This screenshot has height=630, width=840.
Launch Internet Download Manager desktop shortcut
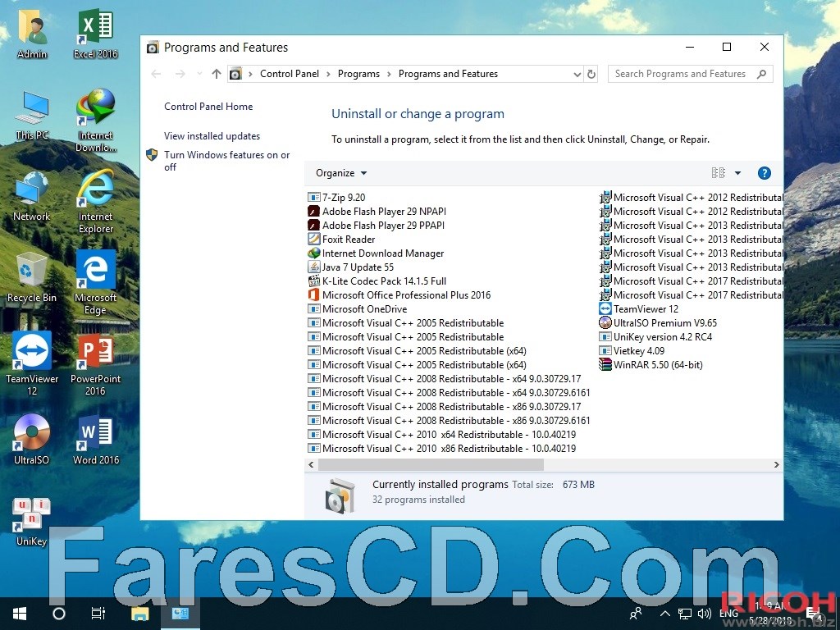point(96,120)
